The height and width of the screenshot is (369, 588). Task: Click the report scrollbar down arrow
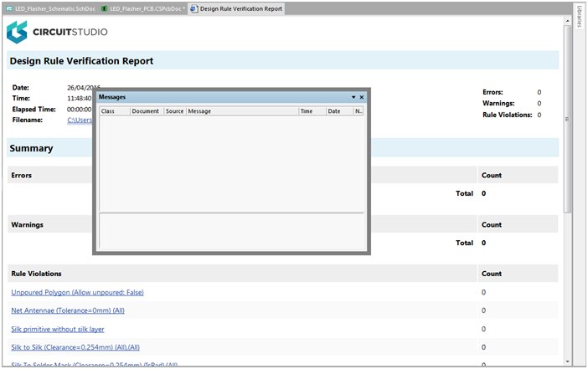pos(566,361)
